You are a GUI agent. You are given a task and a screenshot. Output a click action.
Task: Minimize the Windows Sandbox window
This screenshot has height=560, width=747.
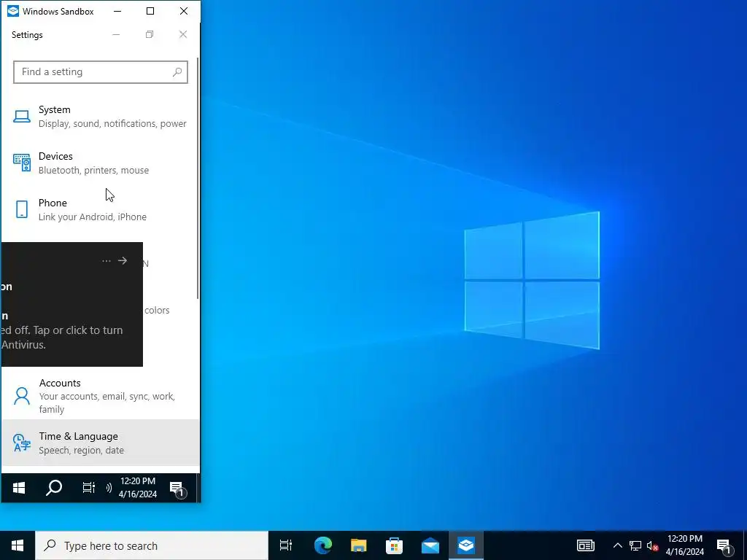[x=117, y=11]
